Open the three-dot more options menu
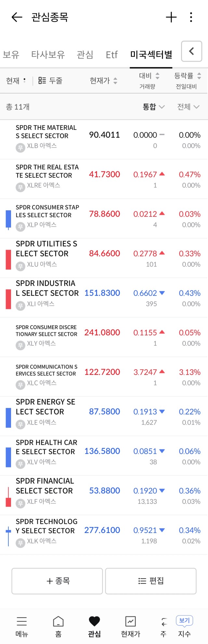This screenshot has height=644, width=208. click(191, 17)
